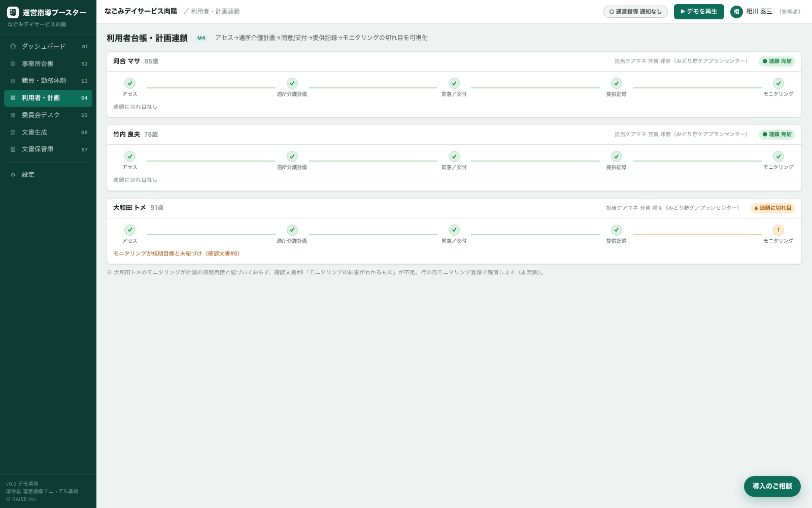Click 竹内 良夫's モニタリング check icon
This screenshot has width=812, height=508.
tap(779, 156)
